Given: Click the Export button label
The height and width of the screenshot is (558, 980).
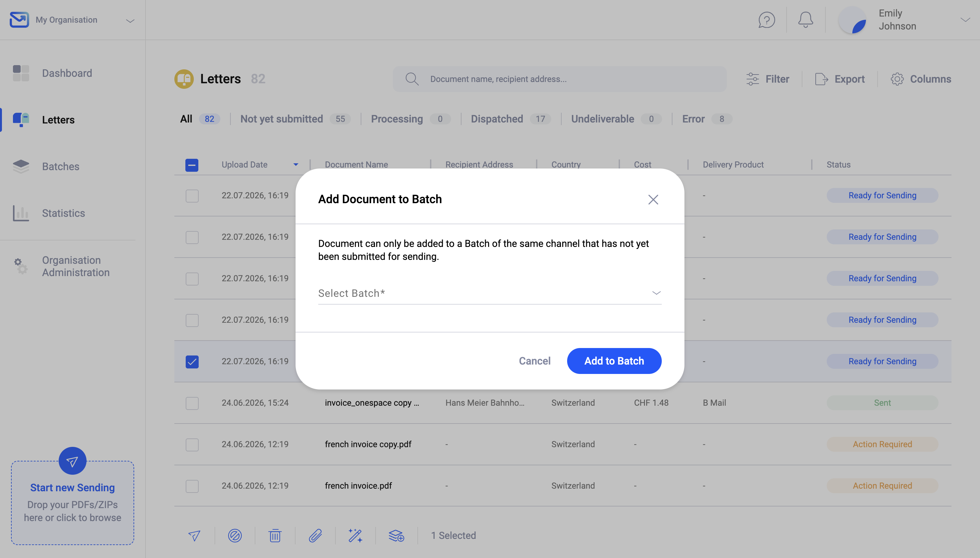Looking at the screenshot, I should pyautogui.click(x=850, y=79).
